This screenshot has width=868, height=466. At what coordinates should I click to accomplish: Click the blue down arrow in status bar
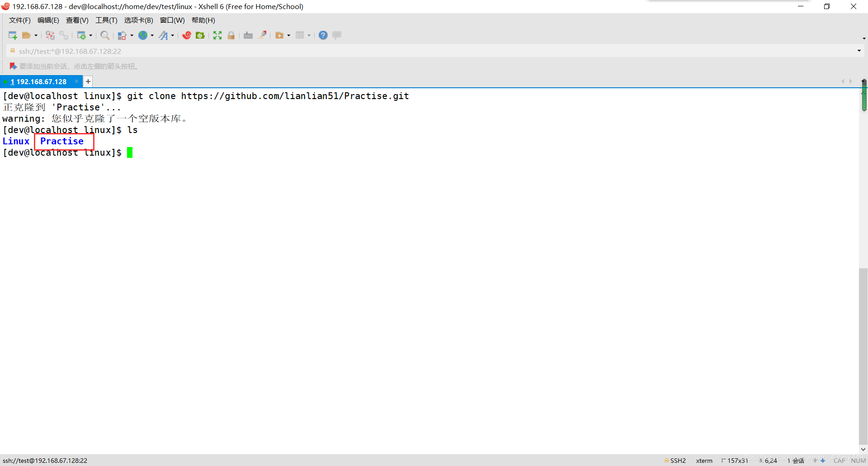click(x=823, y=461)
